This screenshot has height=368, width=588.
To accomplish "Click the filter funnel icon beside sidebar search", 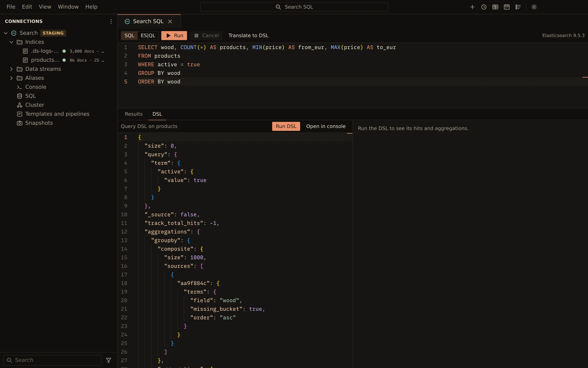I will pyautogui.click(x=109, y=360).
